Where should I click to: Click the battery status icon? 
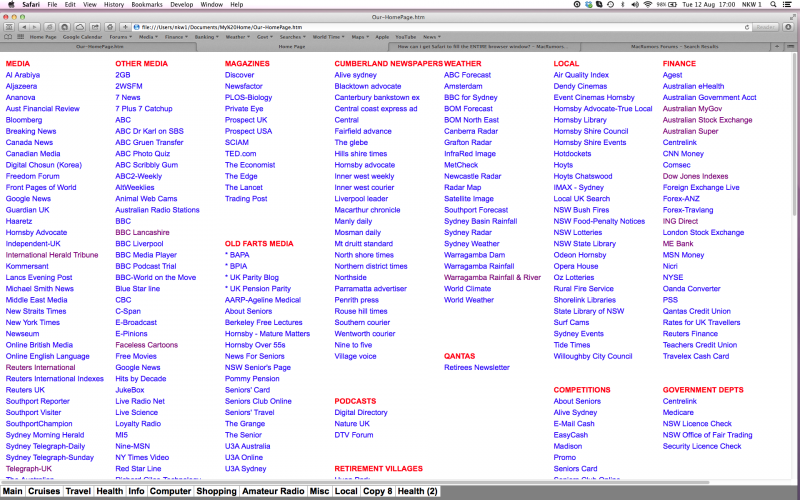pyautogui.click(x=672, y=5)
